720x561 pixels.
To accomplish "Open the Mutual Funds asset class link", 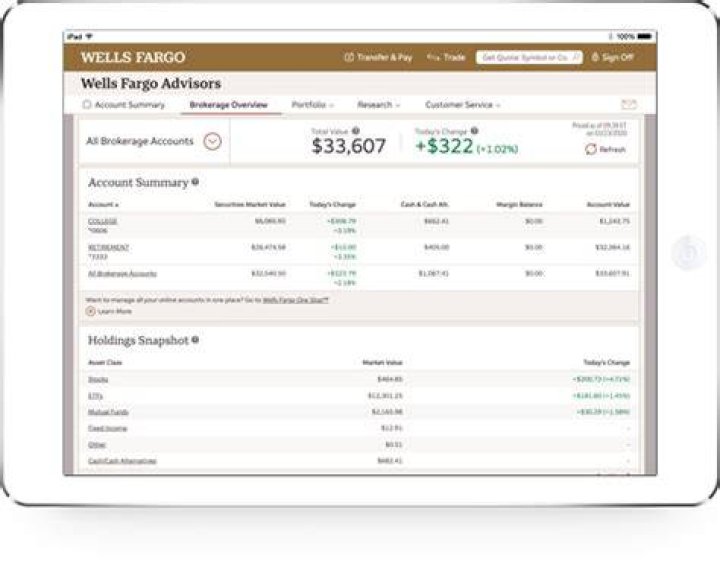I will [x=108, y=412].
